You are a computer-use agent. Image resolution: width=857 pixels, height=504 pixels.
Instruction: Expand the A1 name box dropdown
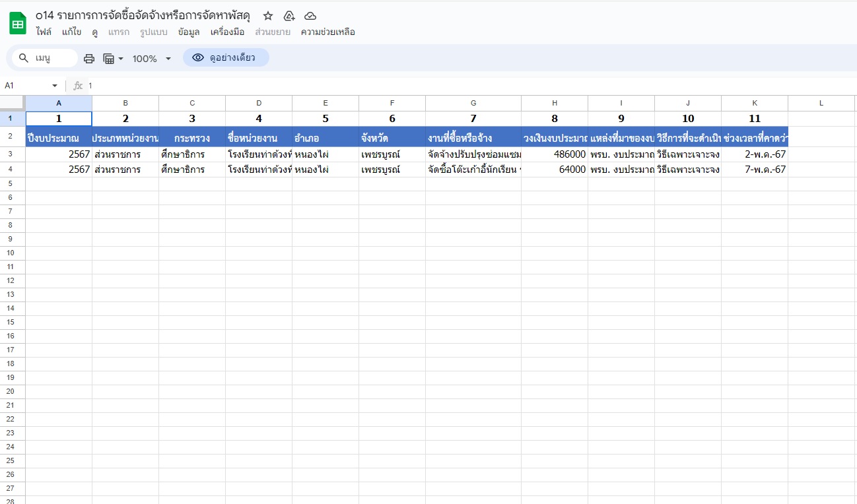55,86
